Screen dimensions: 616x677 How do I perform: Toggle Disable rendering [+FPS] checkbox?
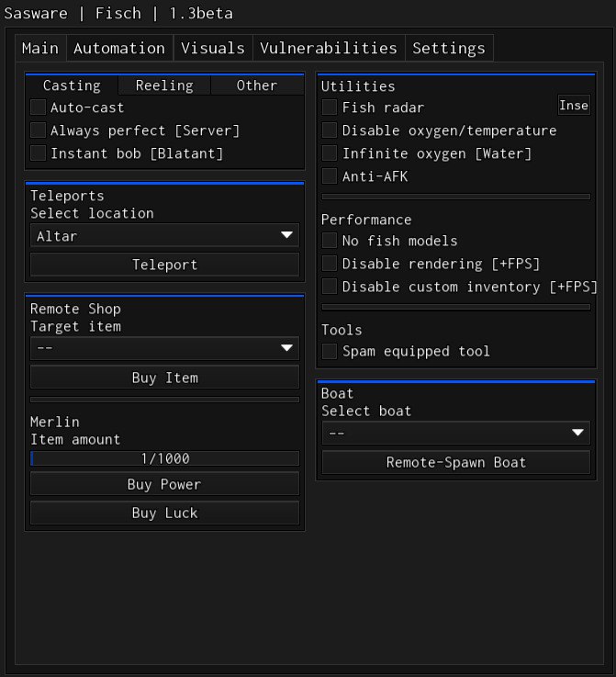click(330, 264)
